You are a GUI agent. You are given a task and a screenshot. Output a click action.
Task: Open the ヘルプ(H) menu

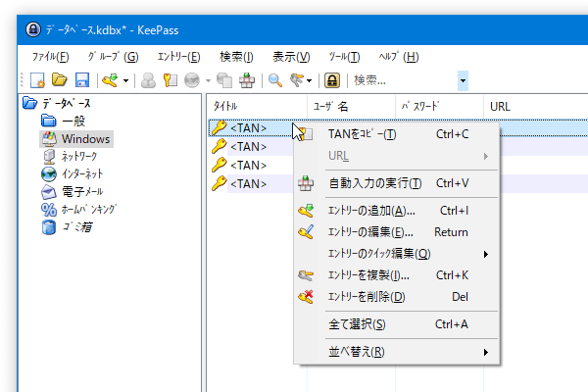[399, 57]
